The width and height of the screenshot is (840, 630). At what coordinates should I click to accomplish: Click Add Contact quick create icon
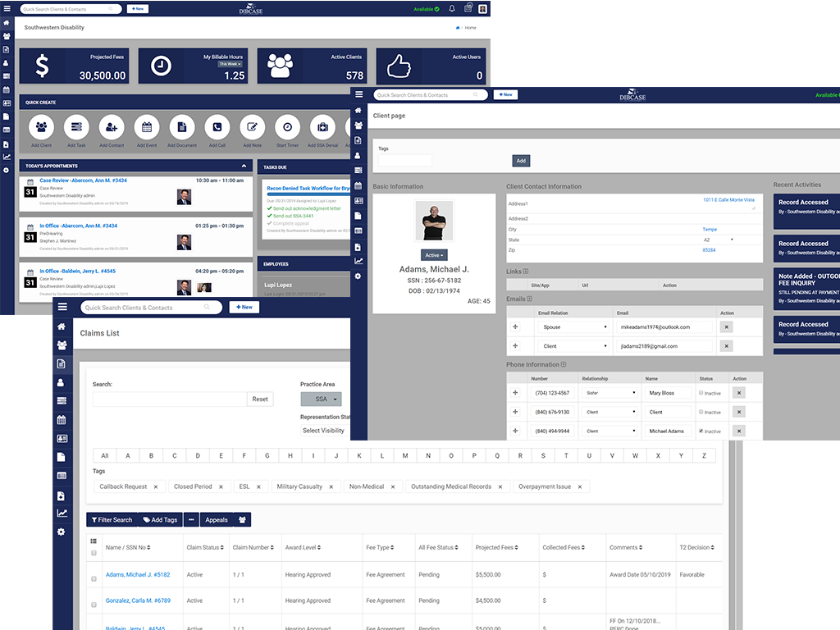[112, 127]
